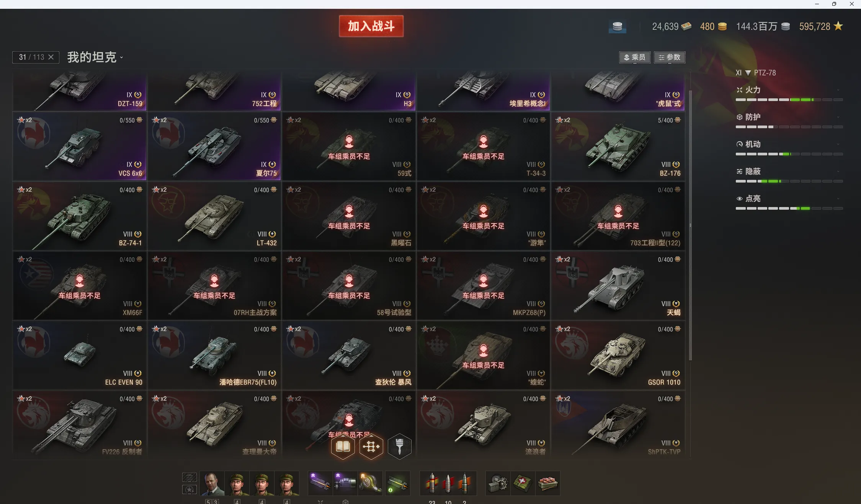Select the GSOR 1010 tank card
861x504 pixels.
pyautogui.click(x=618, y=355)
